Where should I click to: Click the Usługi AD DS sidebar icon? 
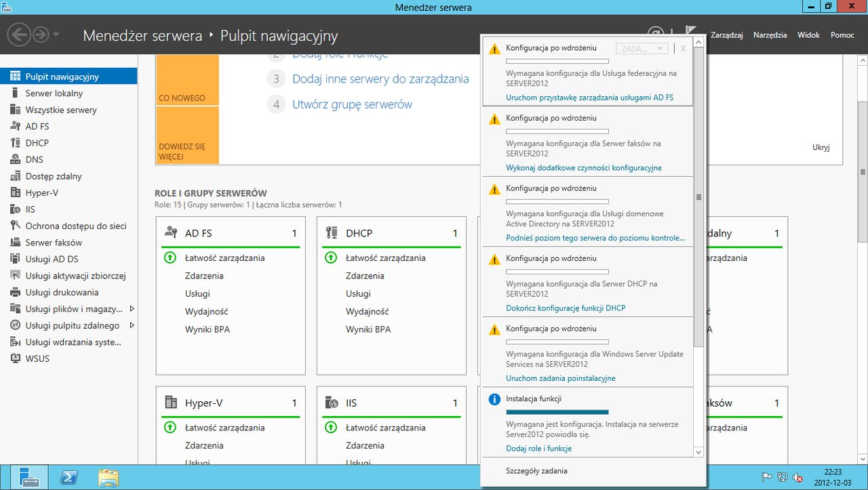pos(15,259)
